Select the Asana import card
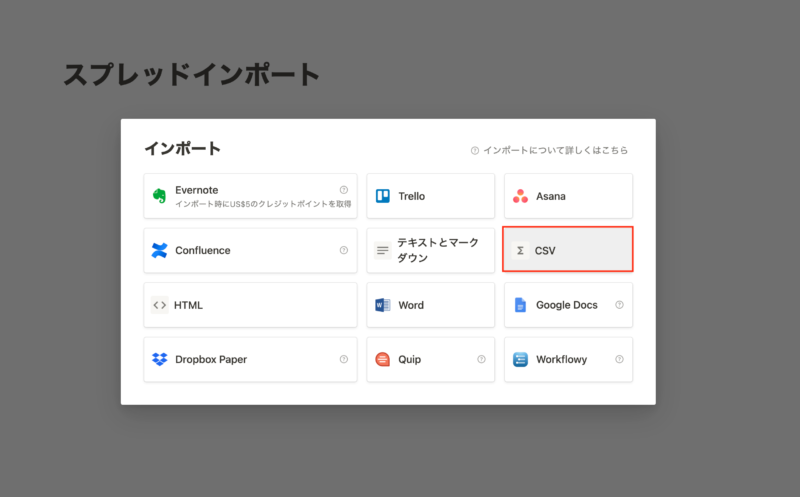 click(568, 196)
